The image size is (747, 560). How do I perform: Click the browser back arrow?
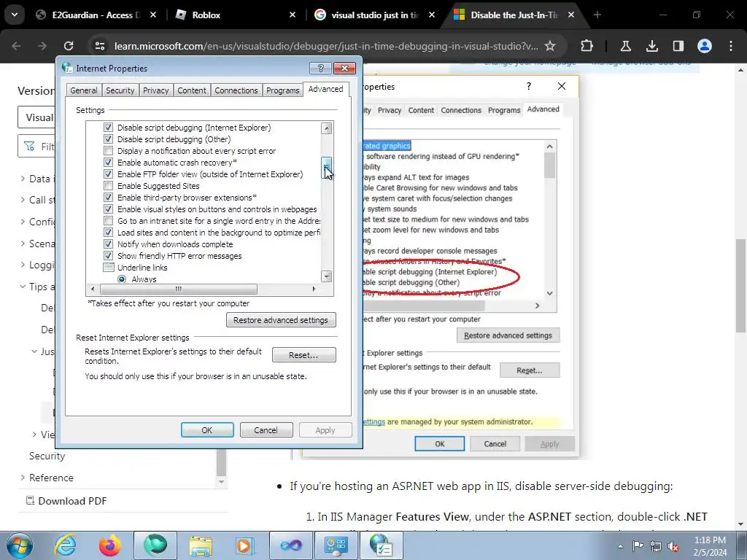tap(16, 46)
